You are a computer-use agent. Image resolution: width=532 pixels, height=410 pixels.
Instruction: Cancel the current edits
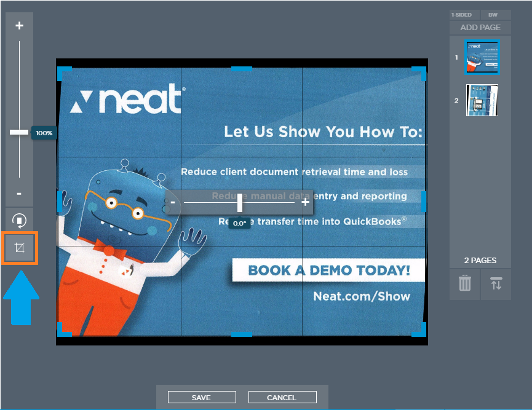point(282,397)
